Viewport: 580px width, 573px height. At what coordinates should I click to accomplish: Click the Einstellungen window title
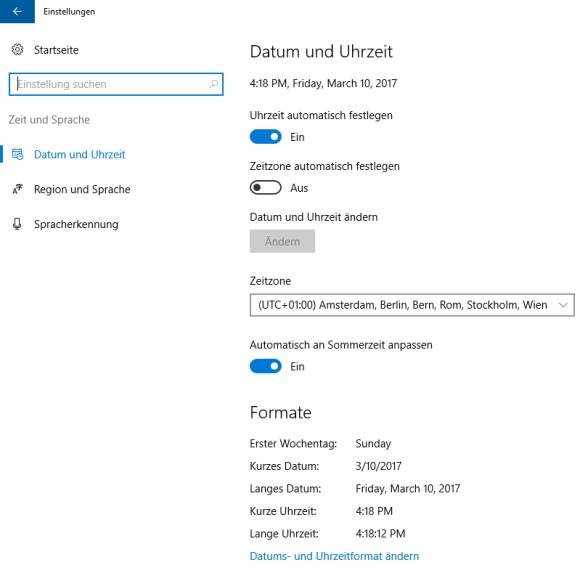coord(69,11)
